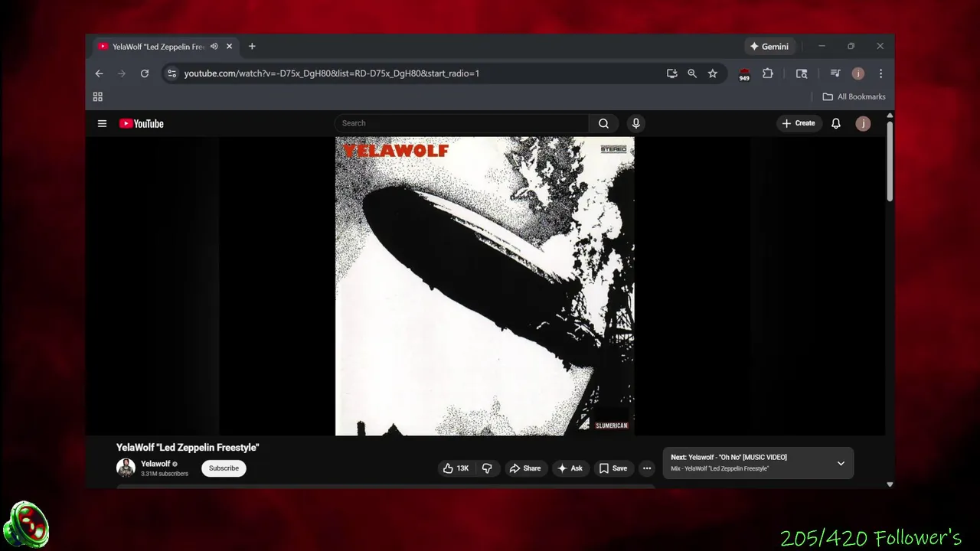The height and width of the screenshot is (551, 980).
Task: Close the YelaWolf browser tab
Action: 229,47
